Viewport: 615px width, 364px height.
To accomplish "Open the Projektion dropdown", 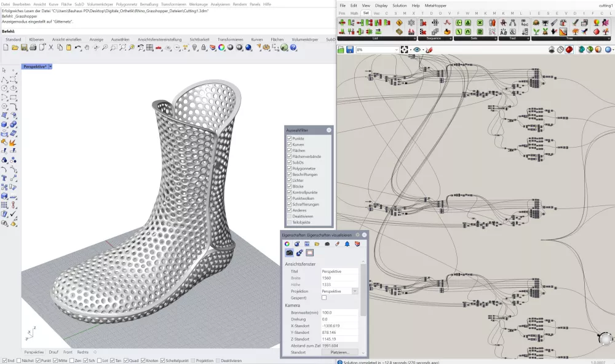I will coord(355,291).
